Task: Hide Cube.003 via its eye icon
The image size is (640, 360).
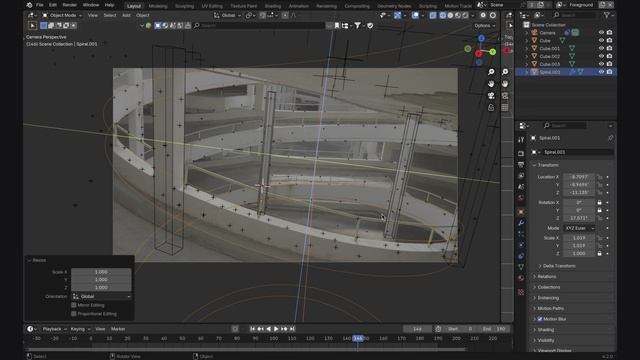Action: coord(601,64)
